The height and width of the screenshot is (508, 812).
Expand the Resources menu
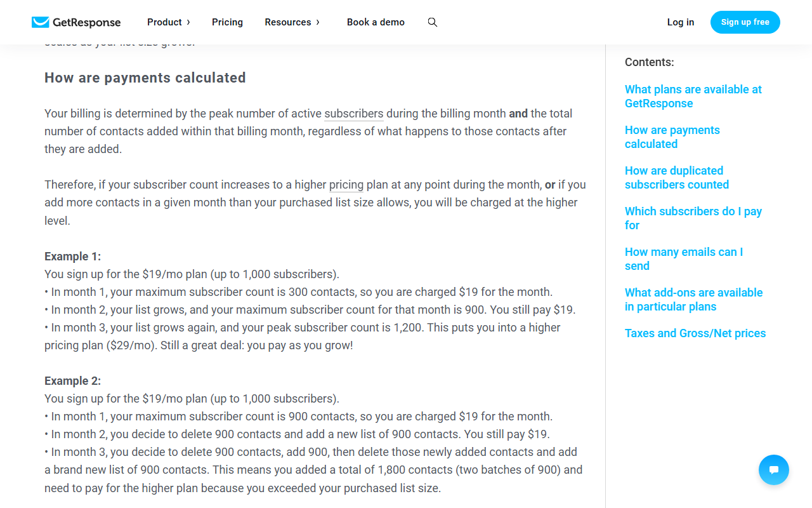click(292, 22)
